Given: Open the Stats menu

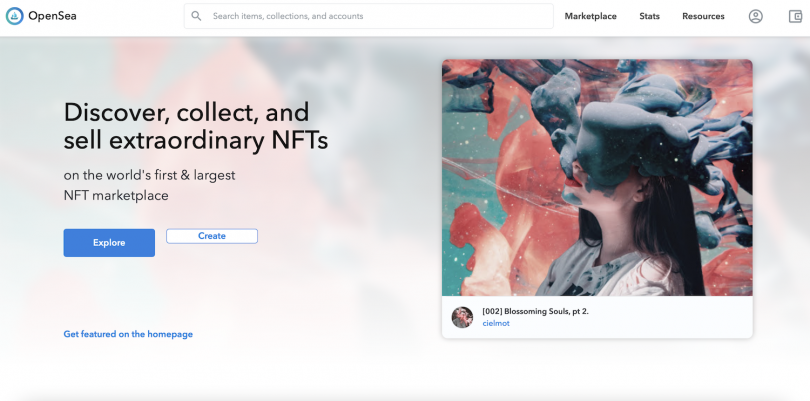Looking at the screenshot, I should pos(649,16).
